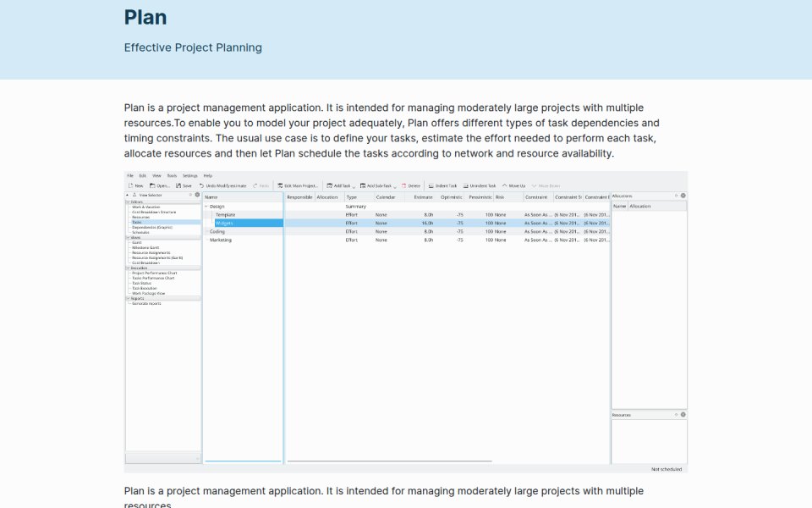Open the Add Task dropdown arrow
Screen dimensions: 812x508
coord(354,186)
